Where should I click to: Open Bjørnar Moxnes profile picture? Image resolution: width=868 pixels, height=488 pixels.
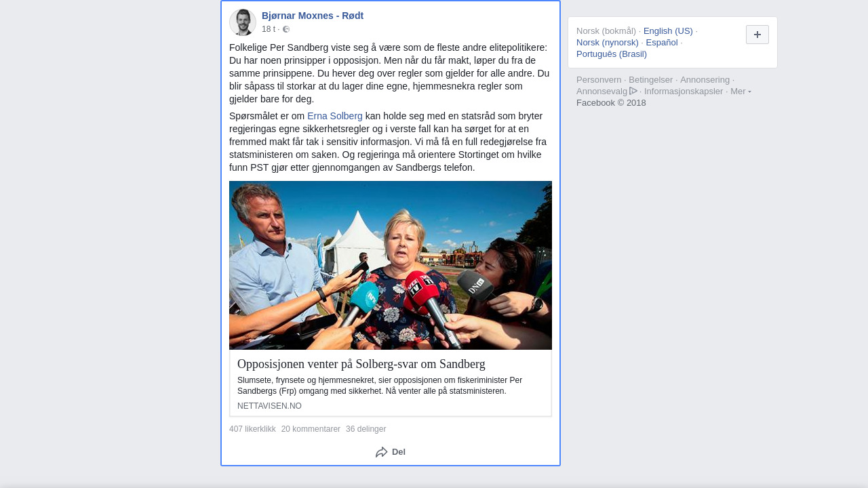pyautogui.click(x=243, y=22)
